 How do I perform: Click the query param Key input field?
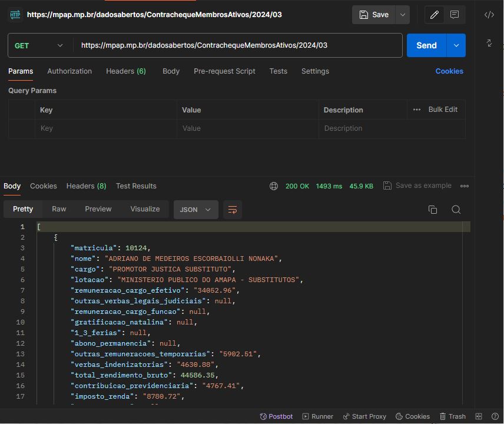click(106, 128)
